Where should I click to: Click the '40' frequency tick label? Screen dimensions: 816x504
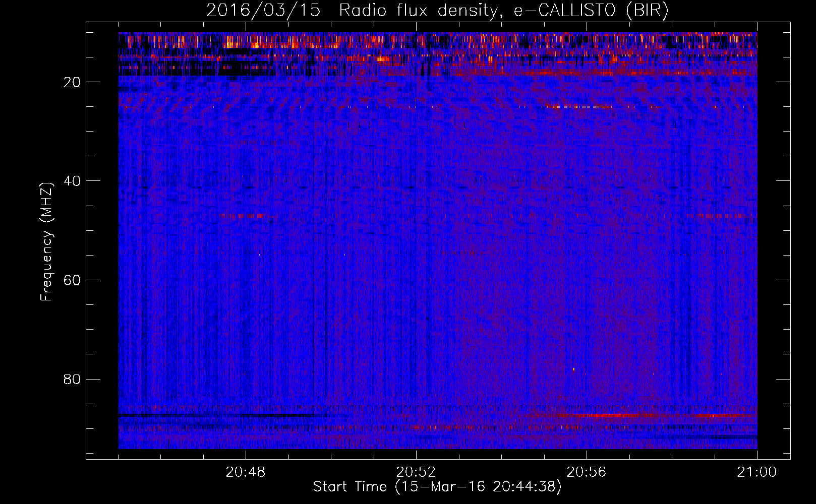(x=73, y=181)
